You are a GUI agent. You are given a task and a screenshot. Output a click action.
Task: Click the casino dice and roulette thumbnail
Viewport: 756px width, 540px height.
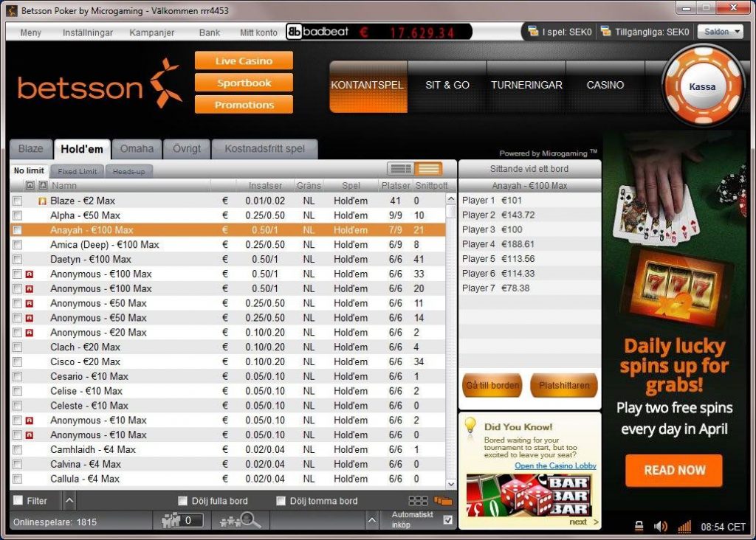(x=529, y=495)
